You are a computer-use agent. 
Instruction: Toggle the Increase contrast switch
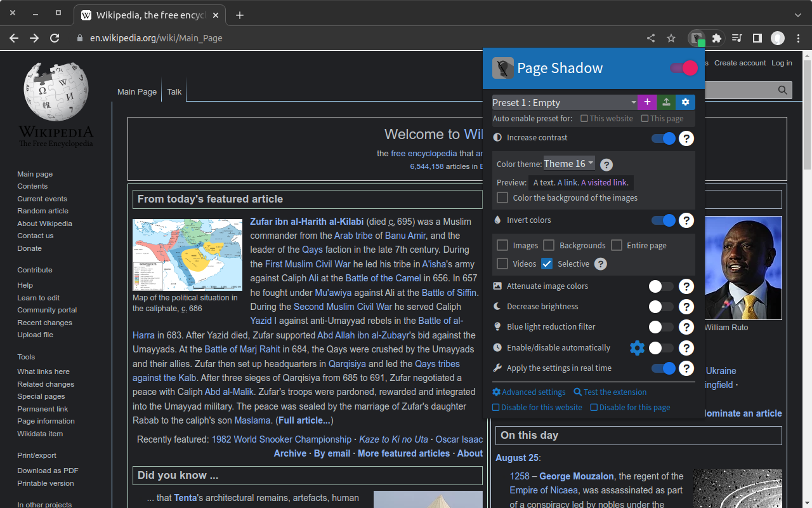pyautogui.click(x=664, y=138)
